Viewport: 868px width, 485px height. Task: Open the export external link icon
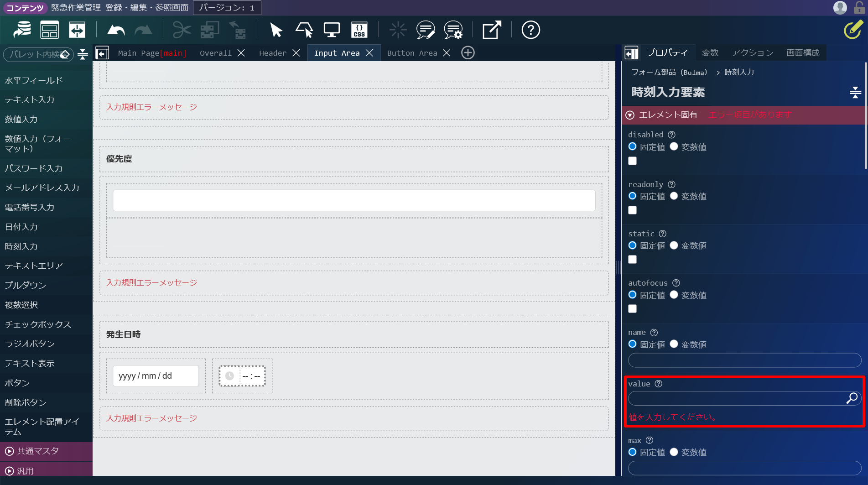coord(492,31)
